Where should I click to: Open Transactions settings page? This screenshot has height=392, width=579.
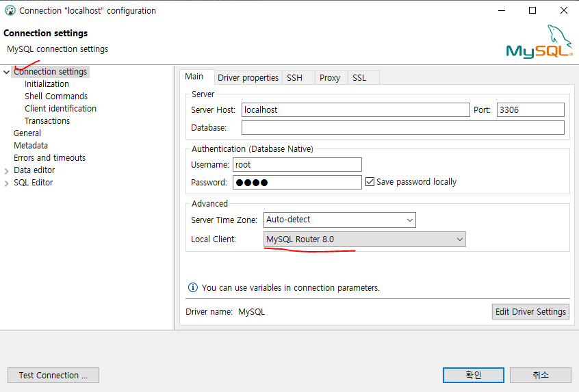(x=47, y=120)
